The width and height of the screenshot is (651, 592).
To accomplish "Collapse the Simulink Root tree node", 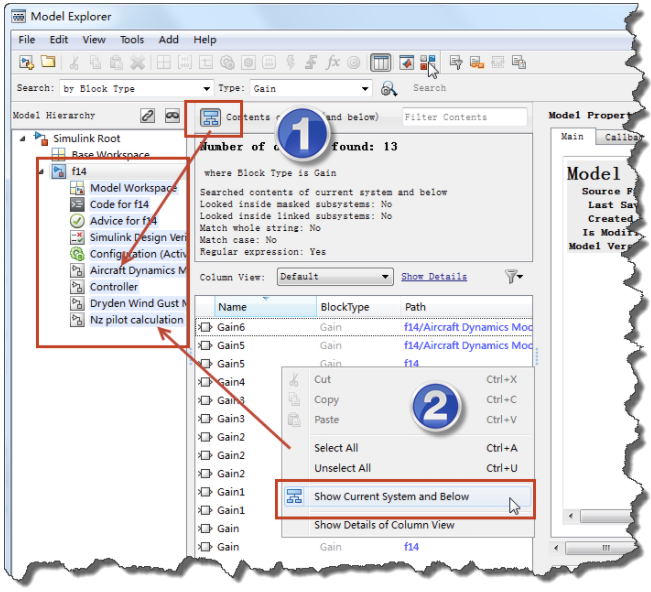I will point(23,139).
